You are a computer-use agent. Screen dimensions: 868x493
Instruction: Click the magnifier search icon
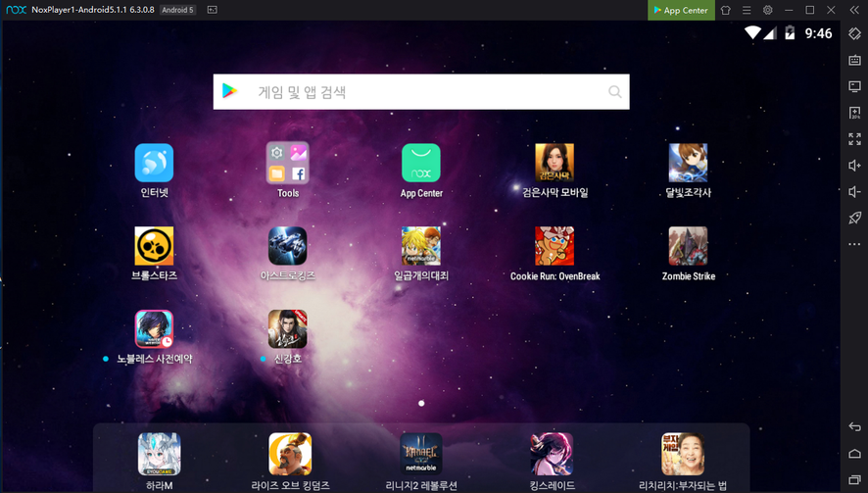[614, 92]
